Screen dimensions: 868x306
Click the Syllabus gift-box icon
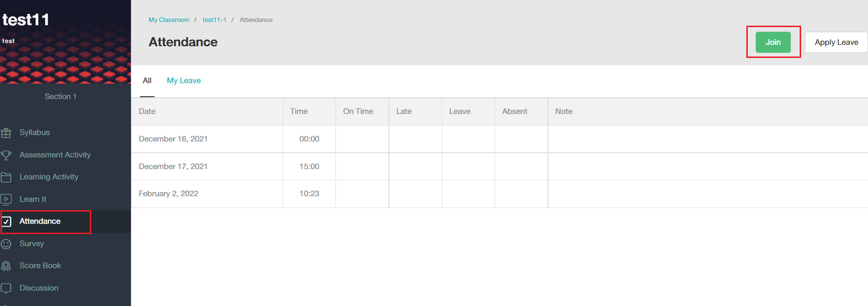pyautogui.click(x=6, y=133)
